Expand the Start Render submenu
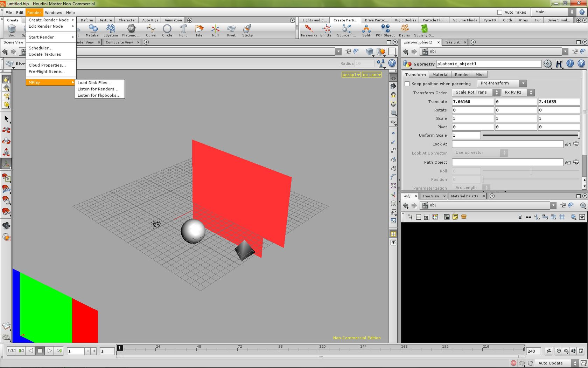The height and width of the screenshot is (368, 588). point(51,37)
